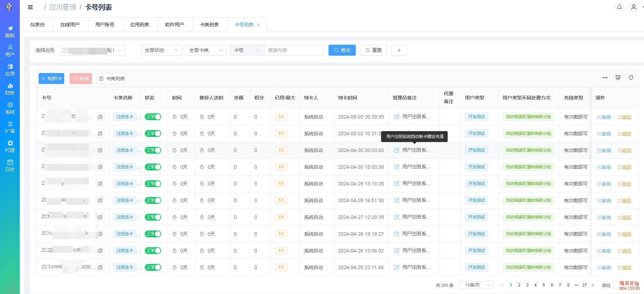This screenshot has height=294, width=644.
Task: Open the 代理 agent sidebar icon
Action: [x=10, y=146]
